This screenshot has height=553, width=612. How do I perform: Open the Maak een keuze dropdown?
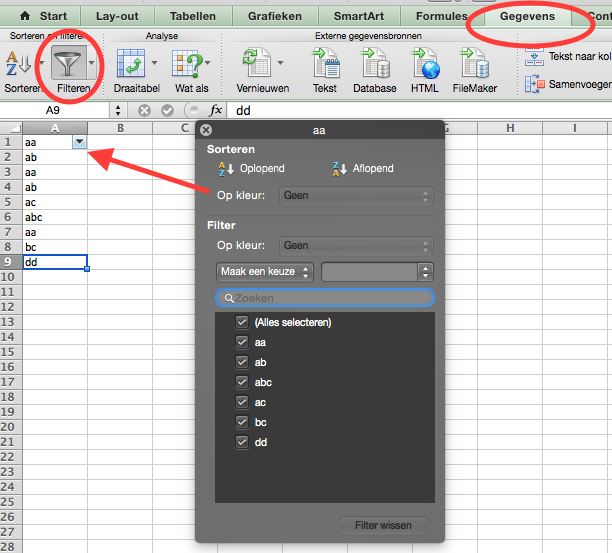pyautogui.click(x=265, y=272)
